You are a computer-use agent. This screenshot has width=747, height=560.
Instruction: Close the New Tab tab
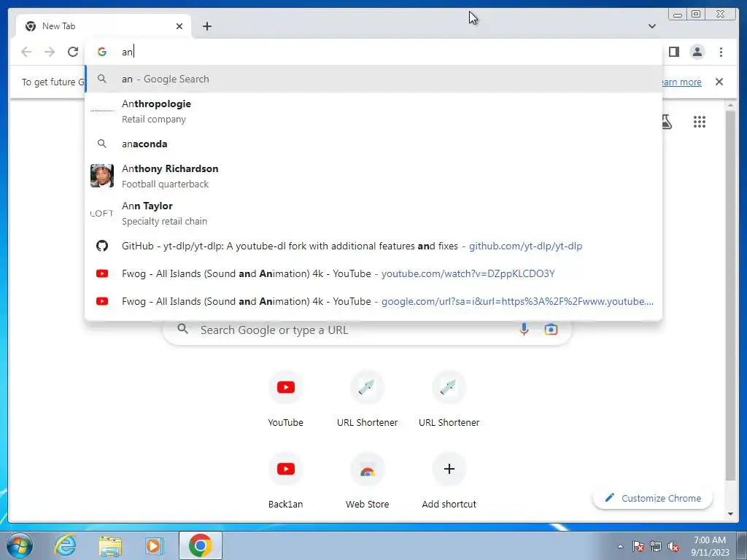click(x=179, y=26)
